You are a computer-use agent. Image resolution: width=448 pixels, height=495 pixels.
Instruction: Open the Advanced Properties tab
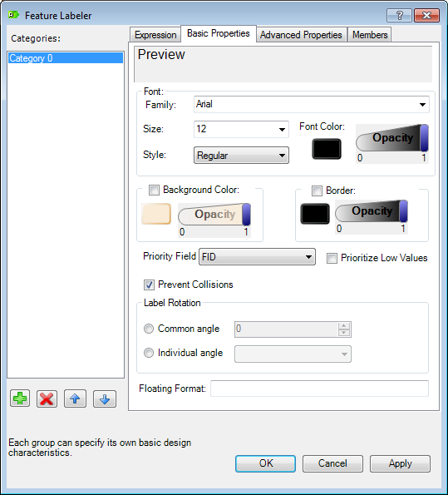[301, 35]
